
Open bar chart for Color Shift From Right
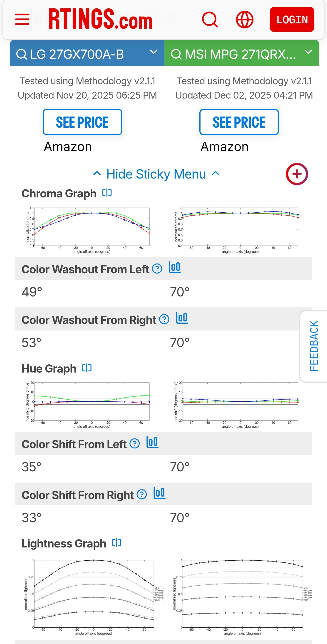pyautogui.click(x=159, y=493)
